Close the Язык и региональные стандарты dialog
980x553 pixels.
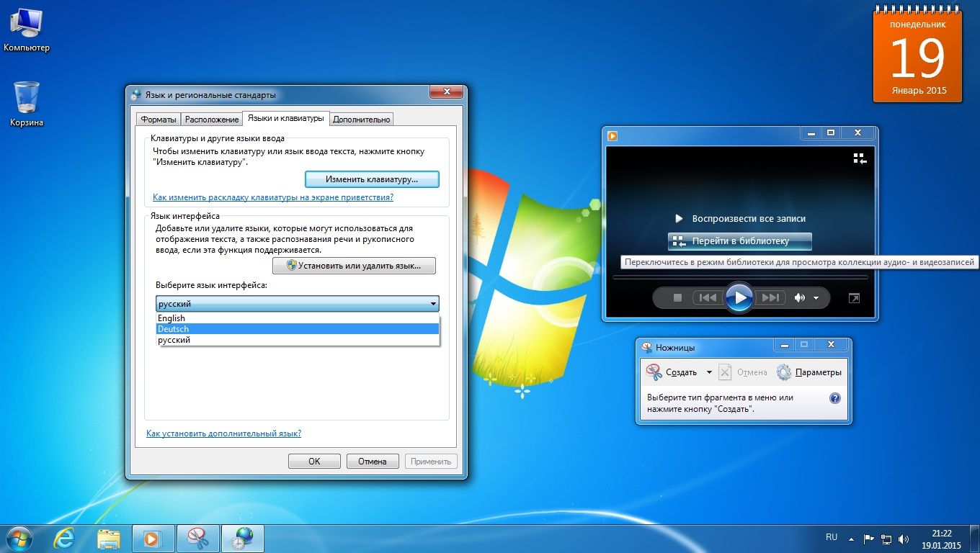coord(446,91)
